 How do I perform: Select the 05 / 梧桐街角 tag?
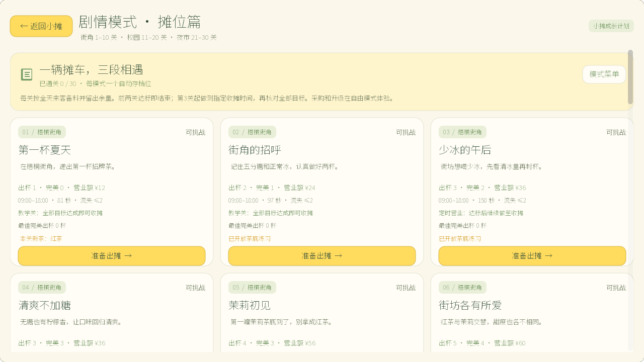pyautogui.click(x=252, y=288)
